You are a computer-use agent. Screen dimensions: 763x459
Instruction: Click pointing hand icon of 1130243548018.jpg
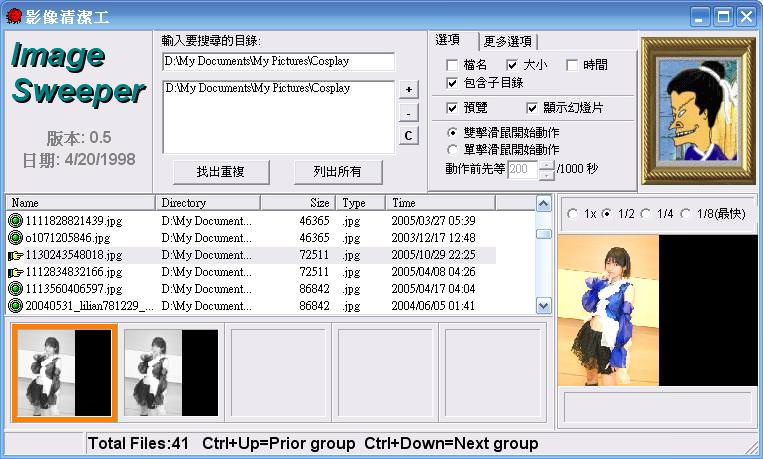[16, 255]
